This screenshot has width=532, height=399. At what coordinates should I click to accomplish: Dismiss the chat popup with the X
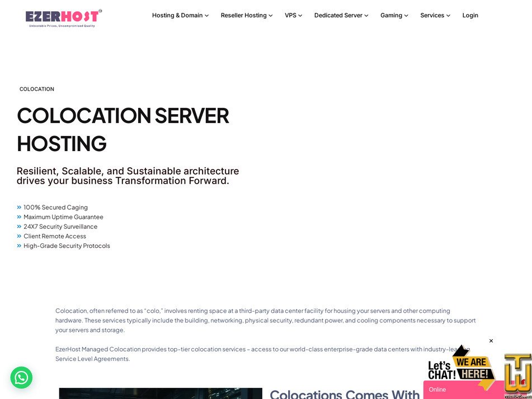(x=491, y=340)
